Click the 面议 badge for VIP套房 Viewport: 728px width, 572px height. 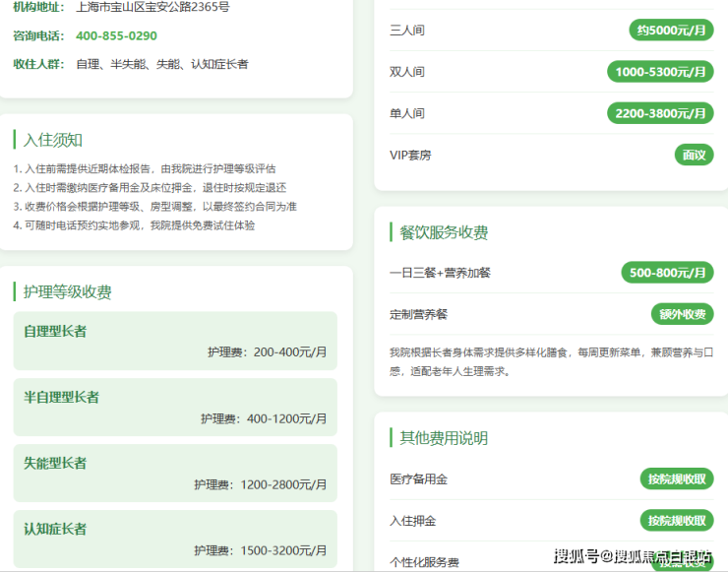pos(695,155)
